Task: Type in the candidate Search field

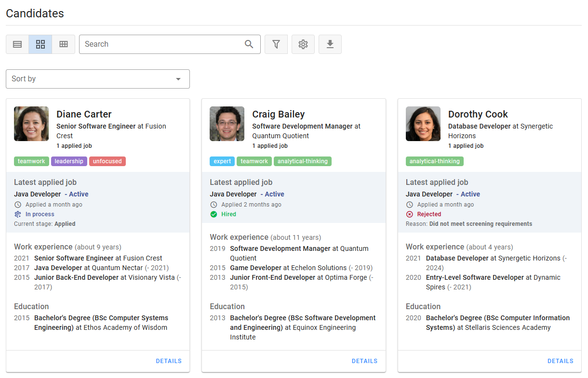Action: click(x=161, y=44)
